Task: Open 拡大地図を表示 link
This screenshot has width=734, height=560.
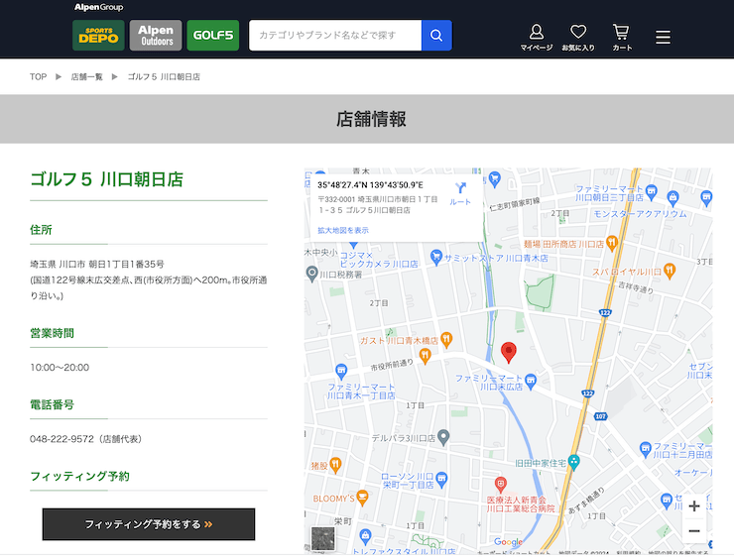Action: (343, 230)
